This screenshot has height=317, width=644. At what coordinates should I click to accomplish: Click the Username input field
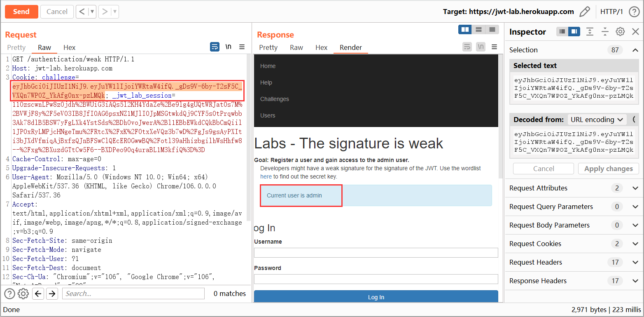pyautogui.click(x=376, y=253)
